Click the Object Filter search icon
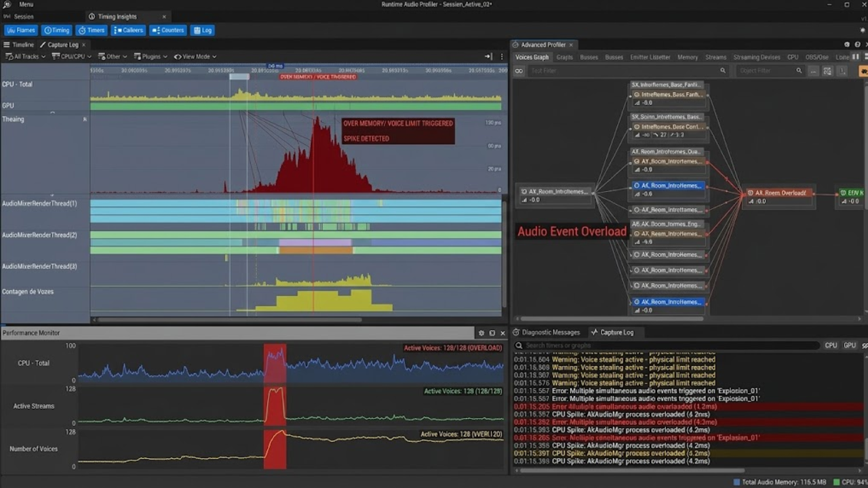Viewport: 868px width, 488px height. (x=798, y=70)
